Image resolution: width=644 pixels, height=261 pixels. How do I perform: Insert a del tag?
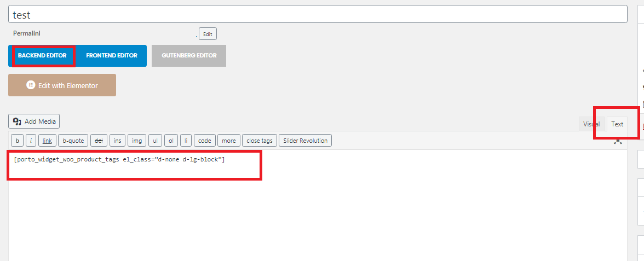point(99,141)
